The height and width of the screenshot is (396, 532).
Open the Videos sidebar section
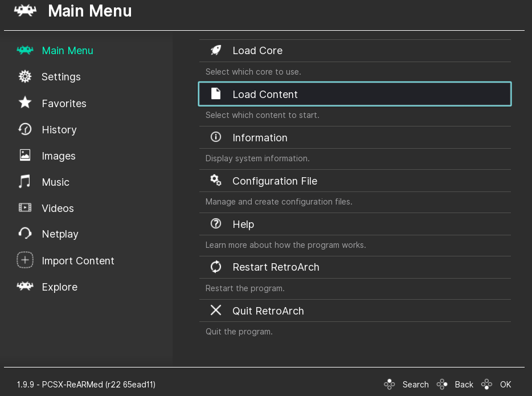(58, 208)
